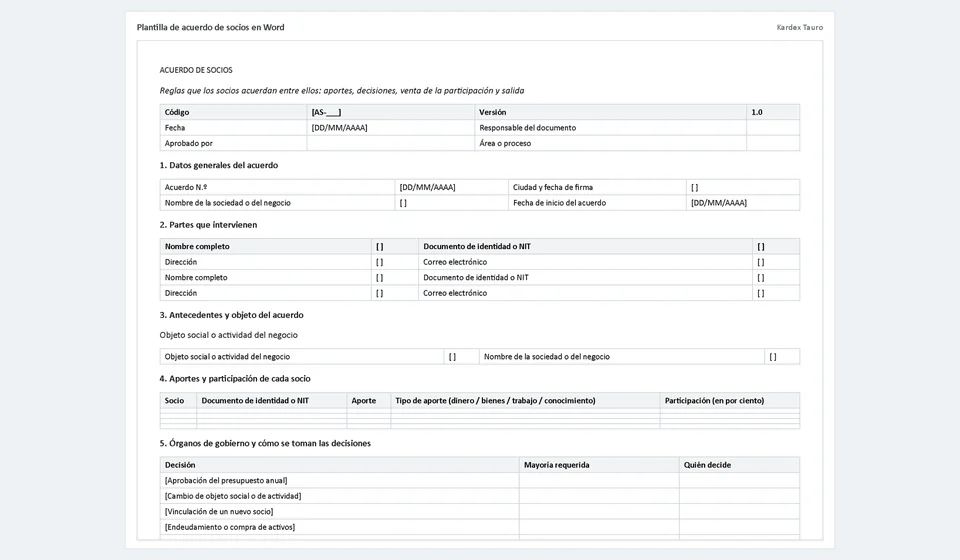
Task: Select the "Acuerdo N.º" cell
Action: pos(277,187)
